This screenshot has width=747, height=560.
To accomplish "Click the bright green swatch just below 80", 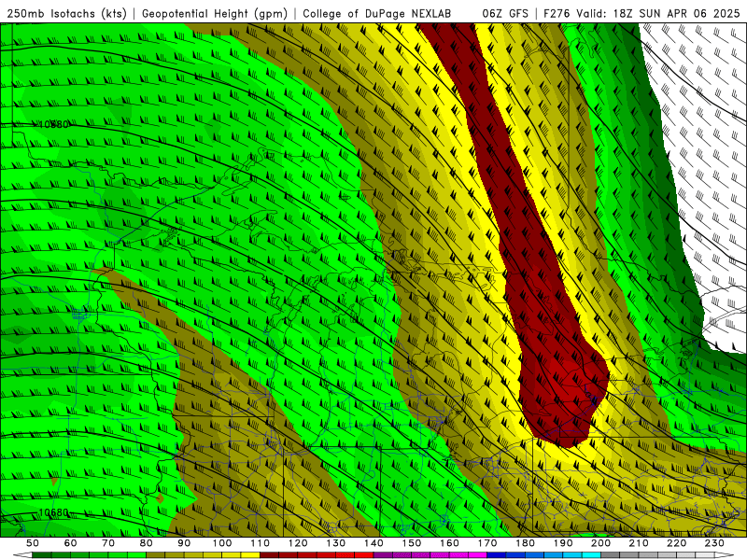I will coord(136,554).
